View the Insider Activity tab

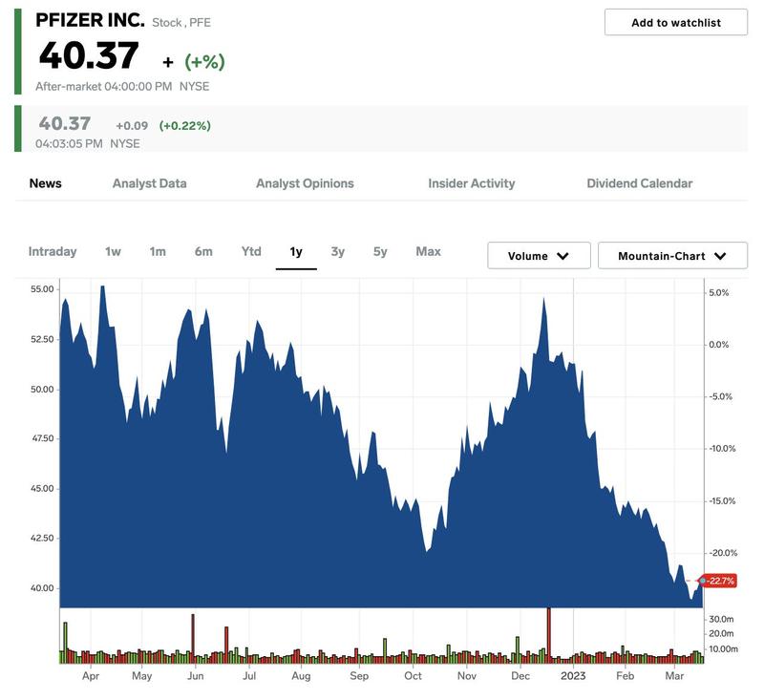(x=472, y=183)
